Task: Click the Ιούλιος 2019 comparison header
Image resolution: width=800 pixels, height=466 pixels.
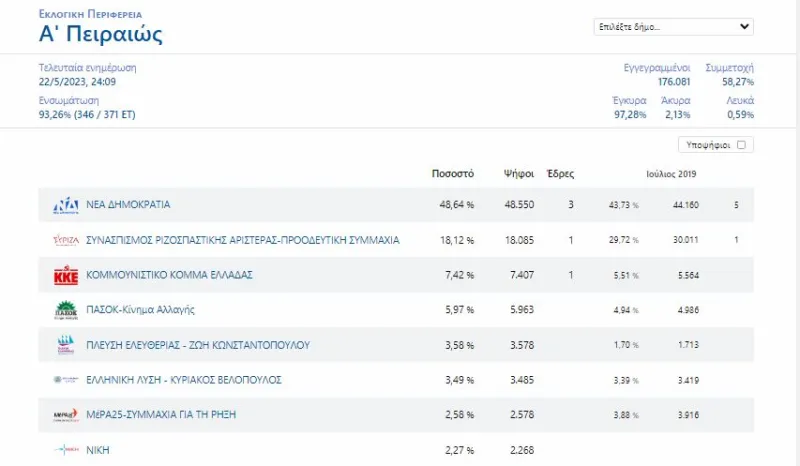Action: tap(671, 174)
